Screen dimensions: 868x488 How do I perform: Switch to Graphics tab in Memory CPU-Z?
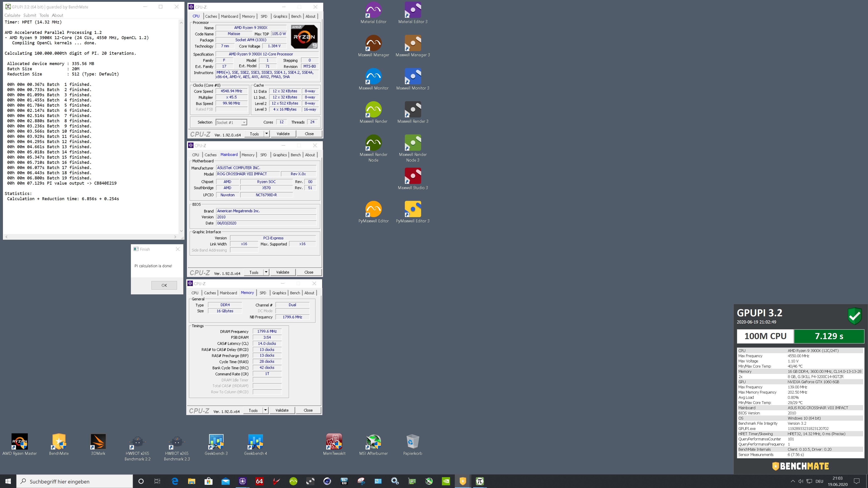click(x=279, y=293)
